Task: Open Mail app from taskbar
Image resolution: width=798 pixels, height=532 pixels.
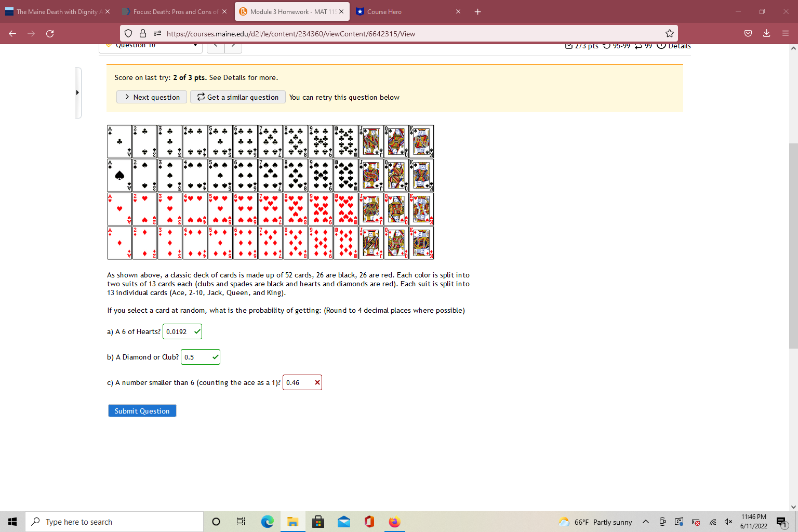Action: click(x=344, y=522)
